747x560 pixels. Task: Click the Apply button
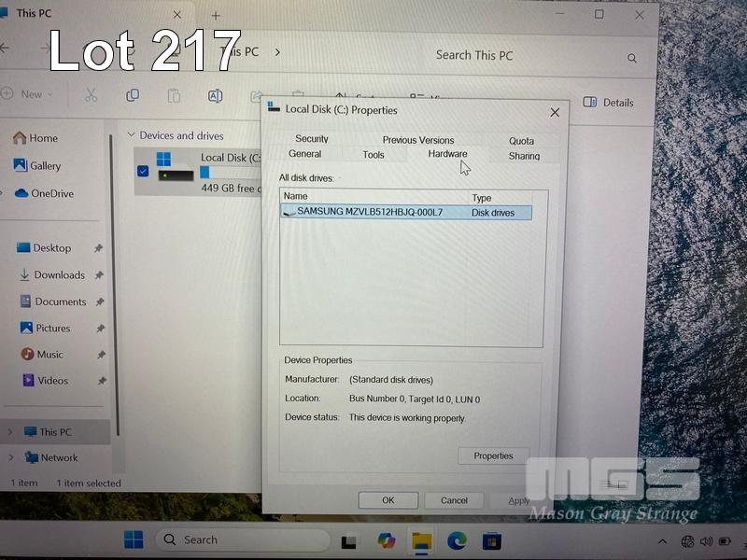[x=519, y=501]
